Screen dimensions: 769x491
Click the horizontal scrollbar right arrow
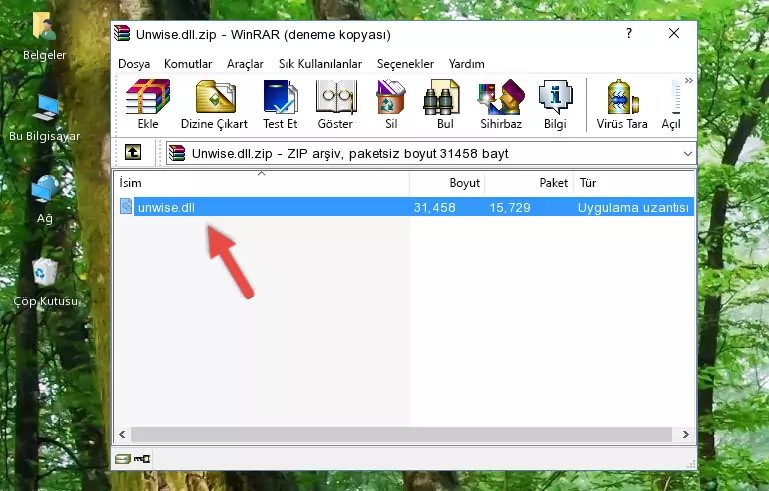coord(685,434)
